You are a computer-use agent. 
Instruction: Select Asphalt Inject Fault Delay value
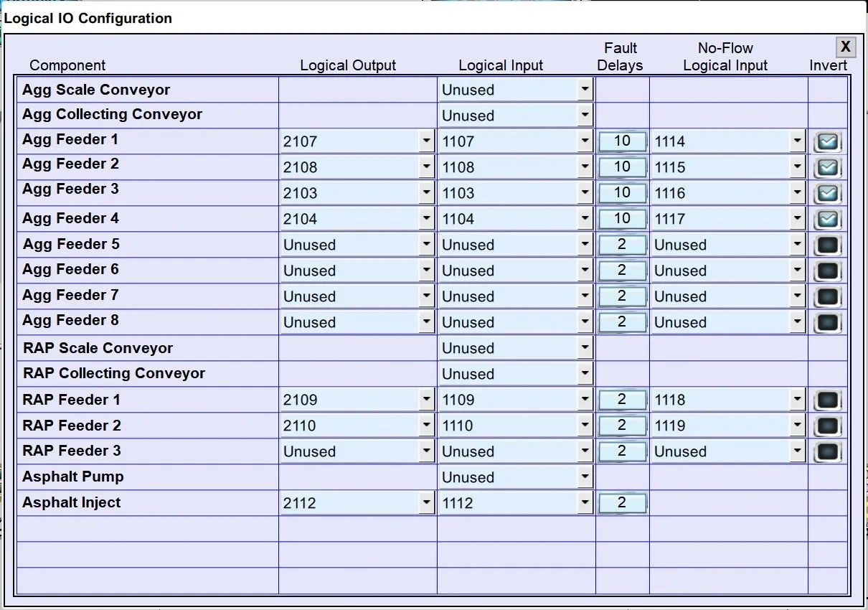[x=622, y=503]
